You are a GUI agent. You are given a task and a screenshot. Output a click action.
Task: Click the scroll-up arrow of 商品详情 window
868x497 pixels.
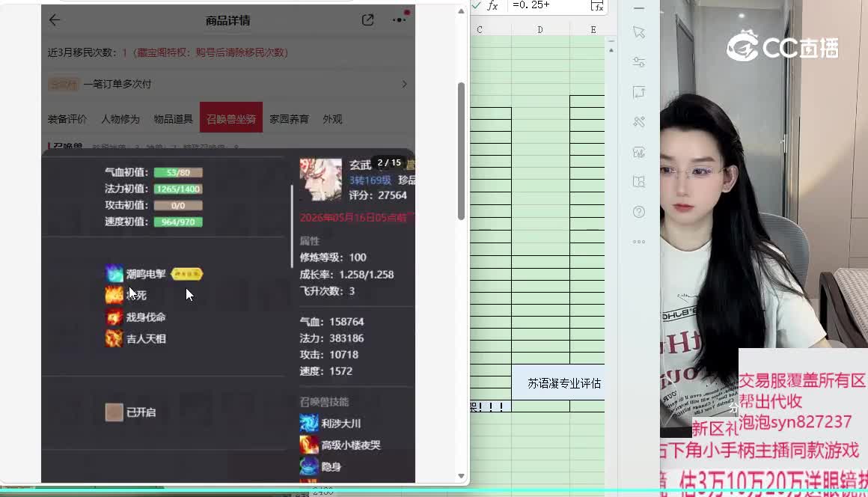[x=461, y=11]
